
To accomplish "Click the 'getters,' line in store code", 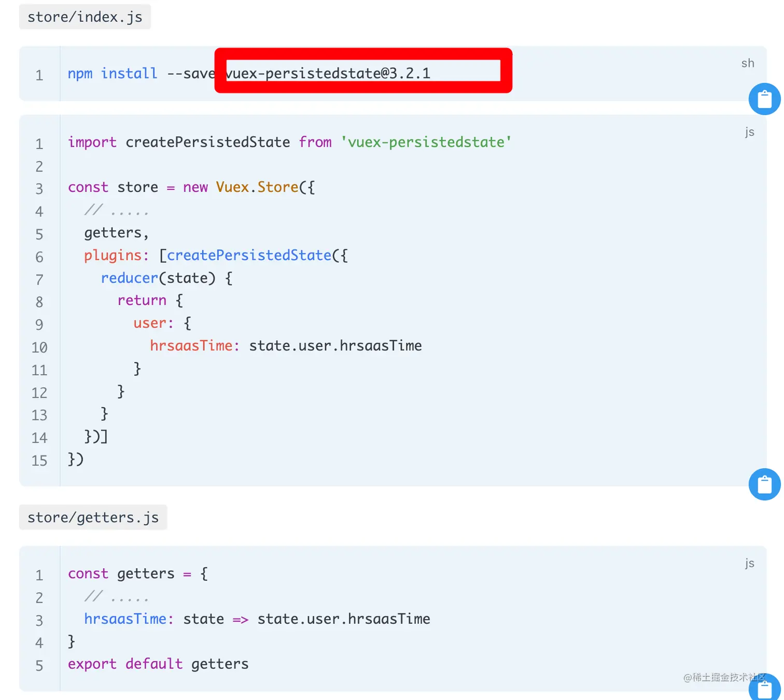I will pos(117,233).
